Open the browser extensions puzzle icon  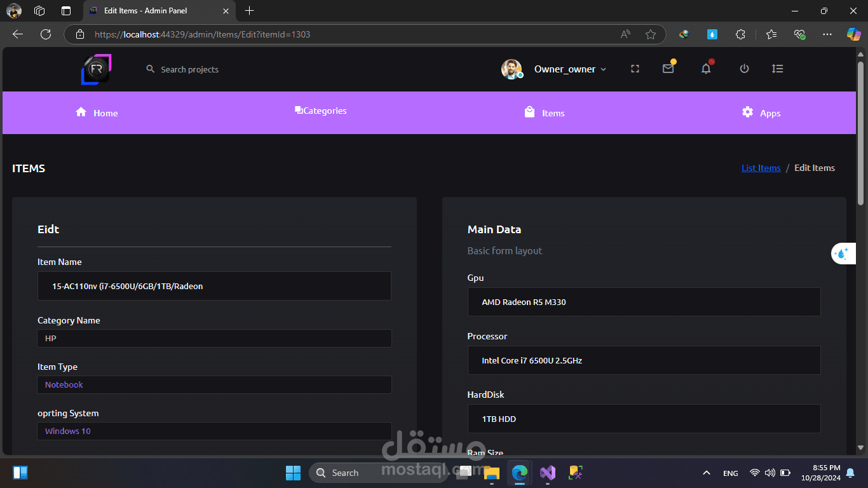(741, 34)
